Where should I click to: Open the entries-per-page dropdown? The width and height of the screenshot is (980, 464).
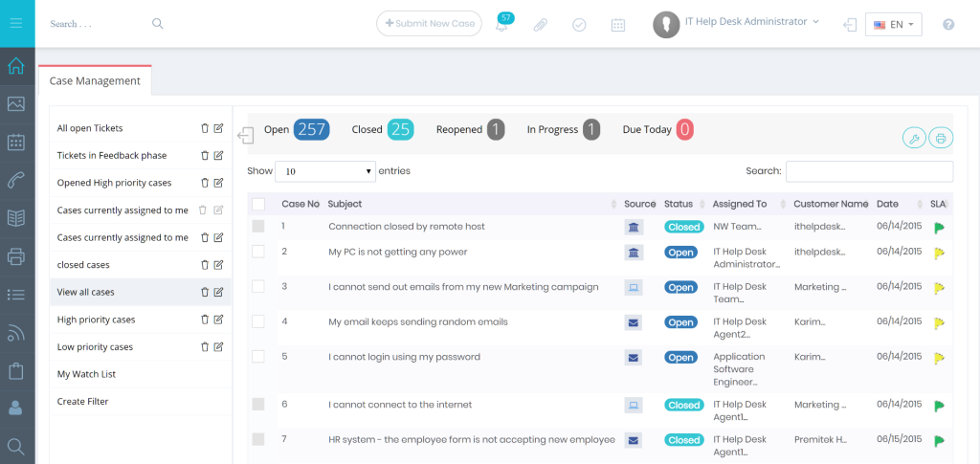(324, 171)
